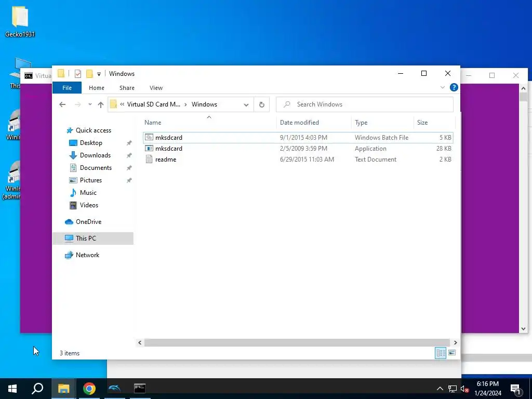Image resolution: width=532 pixels, height=399 pixels.
Task: Open notification action center
Action: coord(516,389)
